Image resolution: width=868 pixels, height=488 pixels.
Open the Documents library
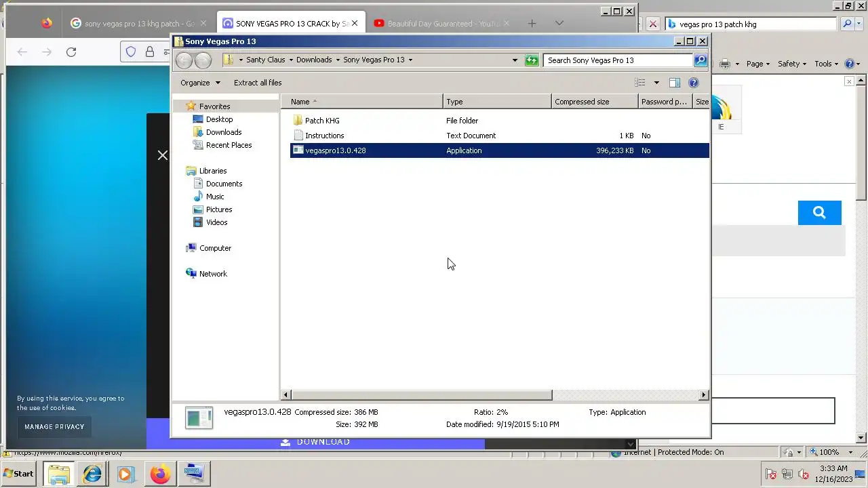pyautogui.click(x=224, y=184)
